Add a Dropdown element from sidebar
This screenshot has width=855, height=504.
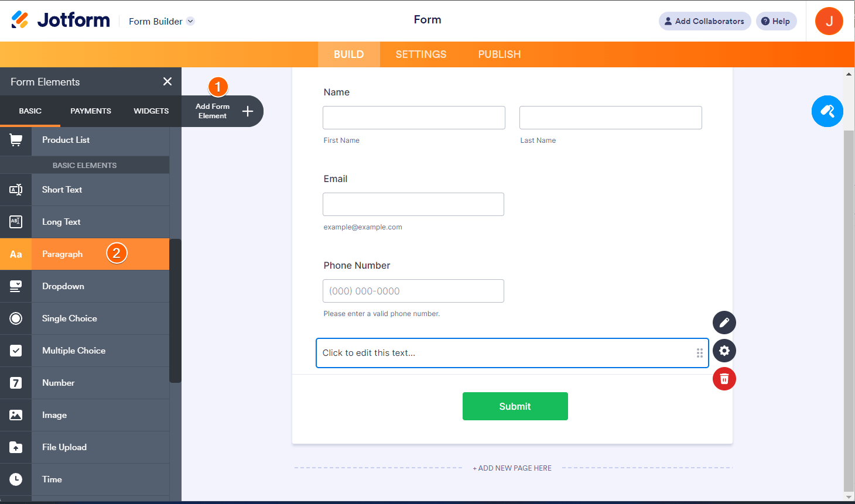(x=84, y=286)
